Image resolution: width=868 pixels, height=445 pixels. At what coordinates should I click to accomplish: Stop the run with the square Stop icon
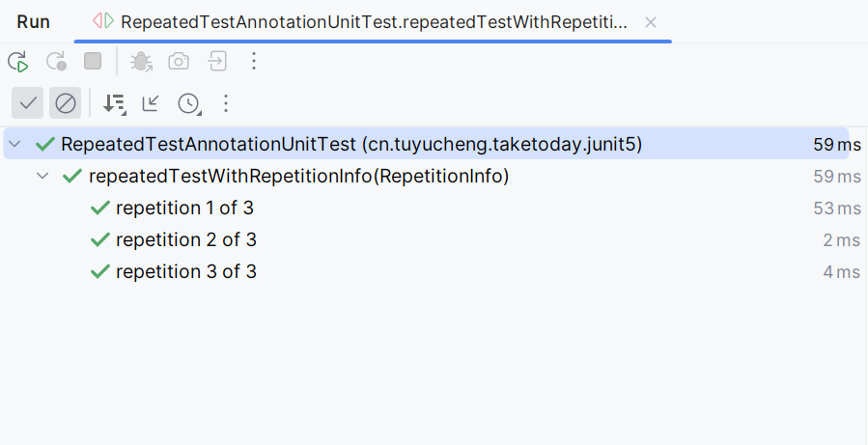click(93, 61)
